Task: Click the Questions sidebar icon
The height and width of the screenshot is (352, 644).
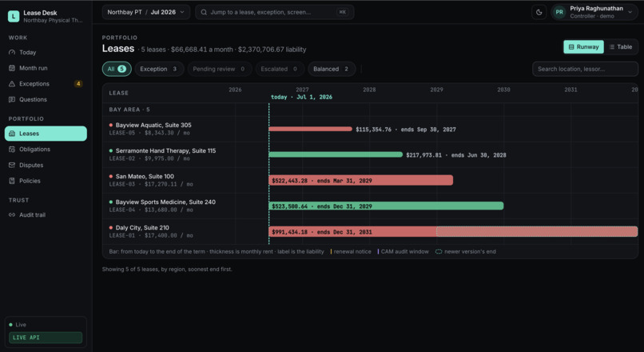Action: tap(12, 99)
